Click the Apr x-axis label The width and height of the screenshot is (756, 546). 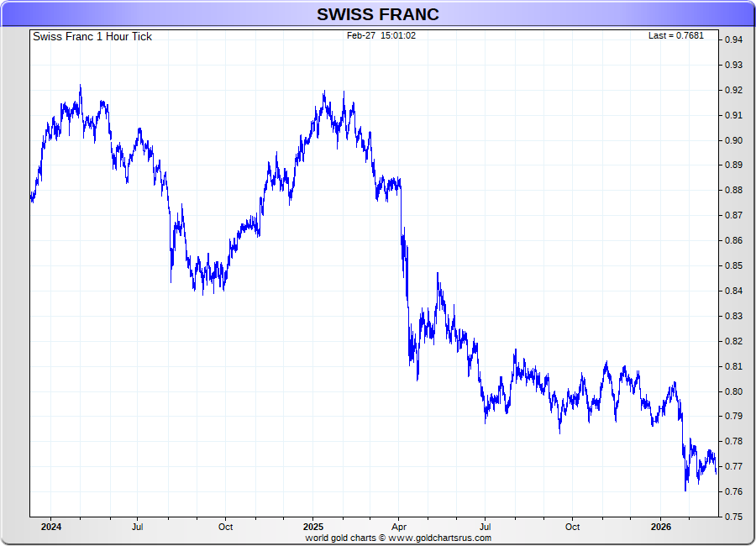click(399, 528)
